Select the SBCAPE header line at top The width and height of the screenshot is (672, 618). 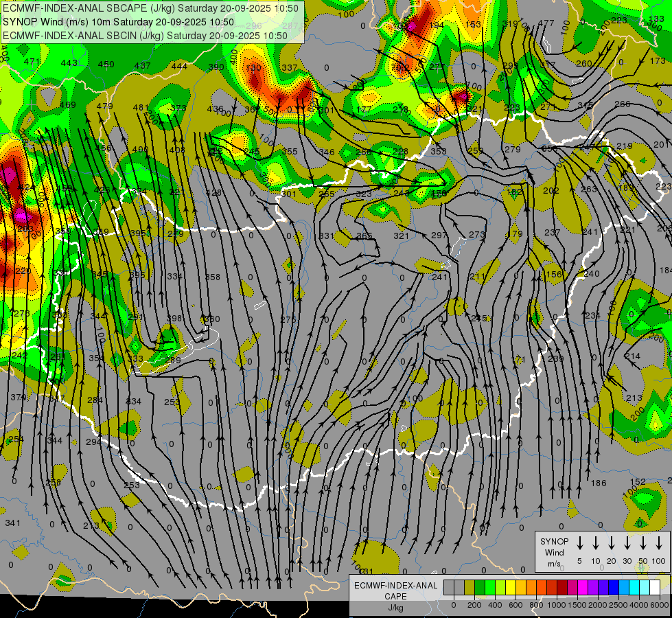point(150,8)
